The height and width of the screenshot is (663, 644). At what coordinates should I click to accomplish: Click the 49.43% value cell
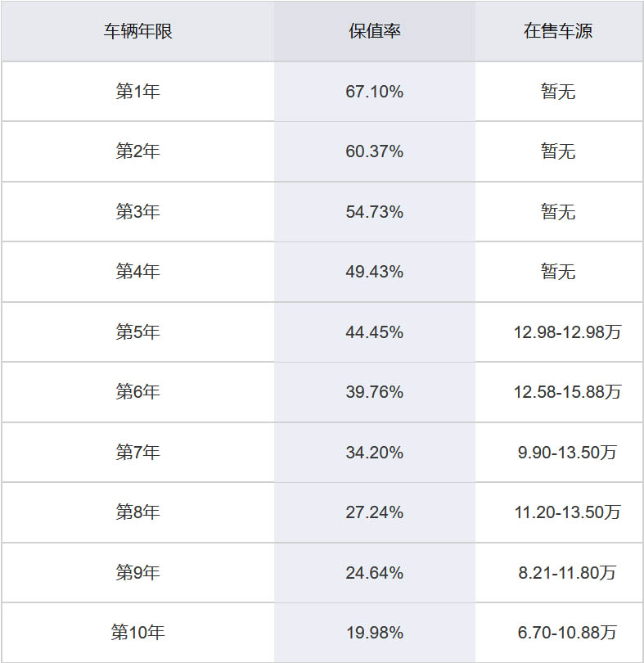(374, 272)
